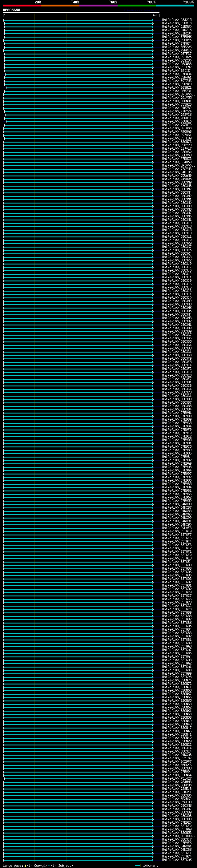Click hit UniRef100_C8C3B5

click(x=177, y=406)
